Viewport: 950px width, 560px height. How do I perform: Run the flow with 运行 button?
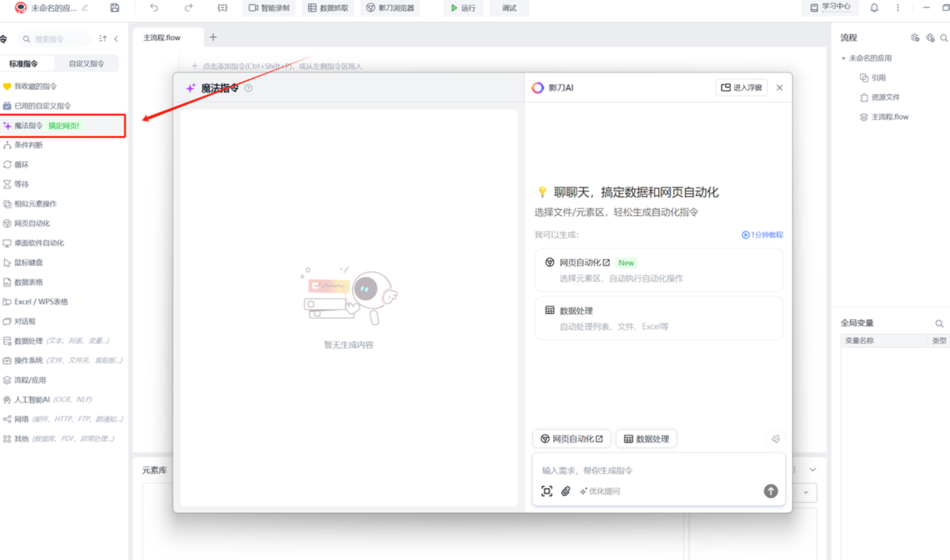pos(463,8)
